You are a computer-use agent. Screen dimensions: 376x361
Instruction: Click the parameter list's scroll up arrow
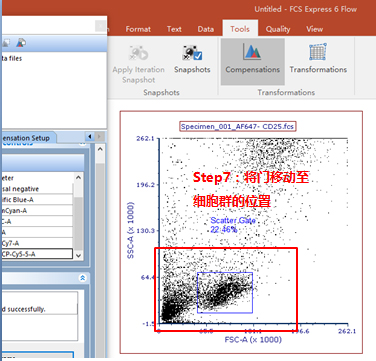78,177
